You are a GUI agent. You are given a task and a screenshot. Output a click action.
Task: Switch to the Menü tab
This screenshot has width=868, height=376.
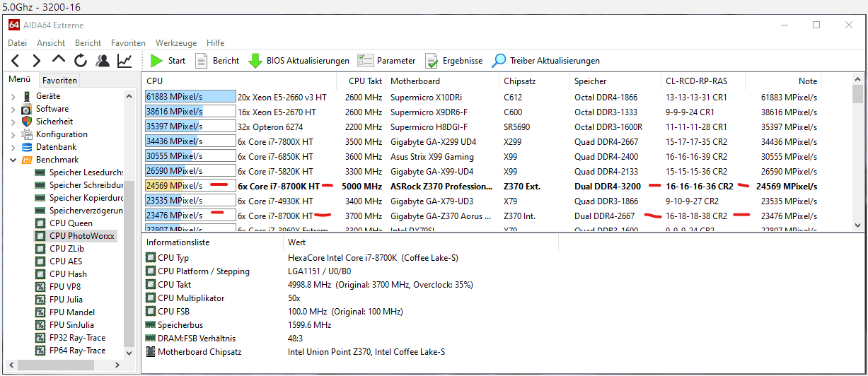20,80
